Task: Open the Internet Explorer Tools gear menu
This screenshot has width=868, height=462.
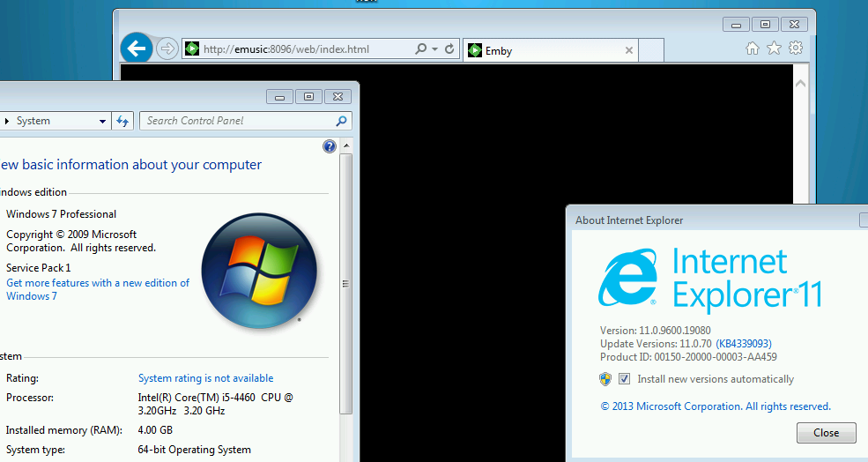Action: click(796, 48)
